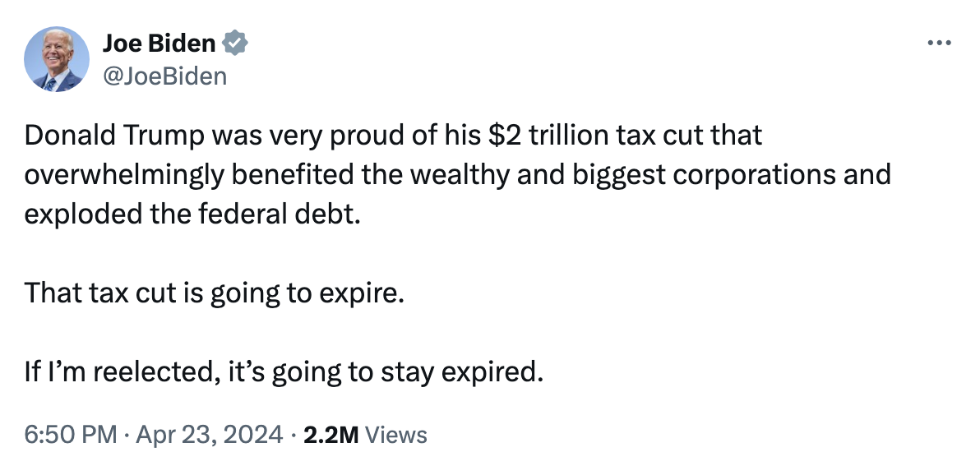The image size is (980, 475).
Task: Open the three-dot More options menu
Action: coord(940,43)
